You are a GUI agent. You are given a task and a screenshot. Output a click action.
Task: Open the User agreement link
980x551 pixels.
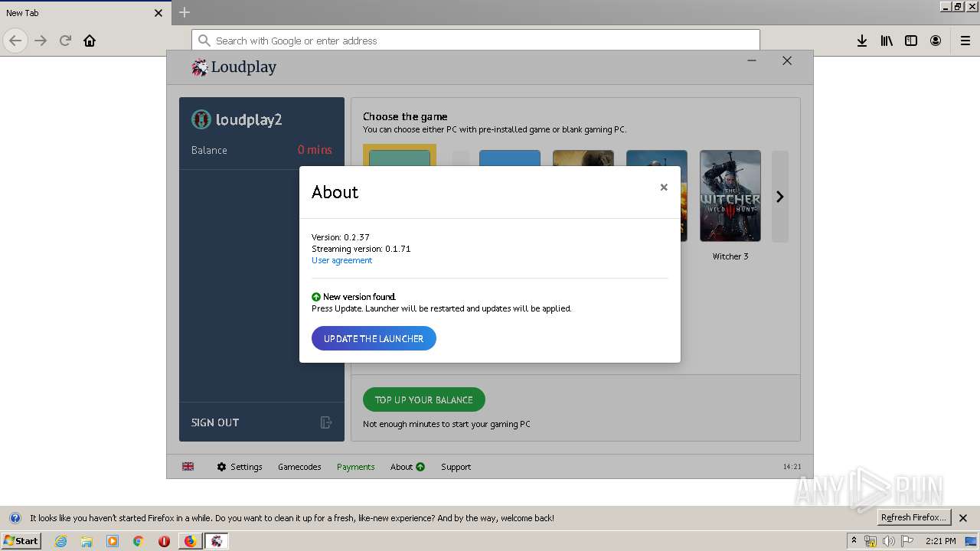point(341,260)
